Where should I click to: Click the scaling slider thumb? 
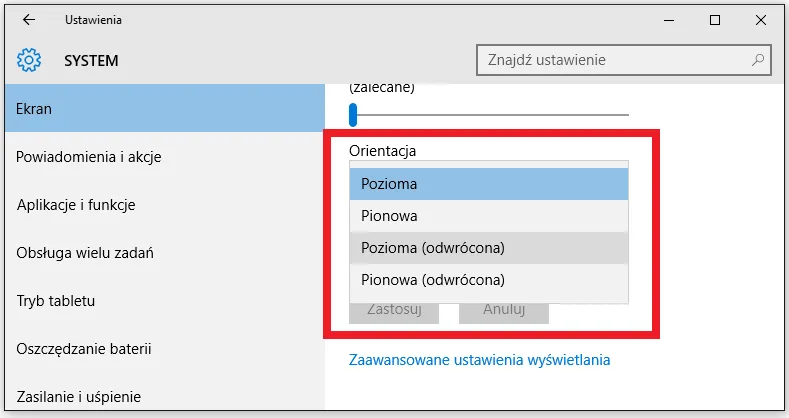[x=353, y=115]
